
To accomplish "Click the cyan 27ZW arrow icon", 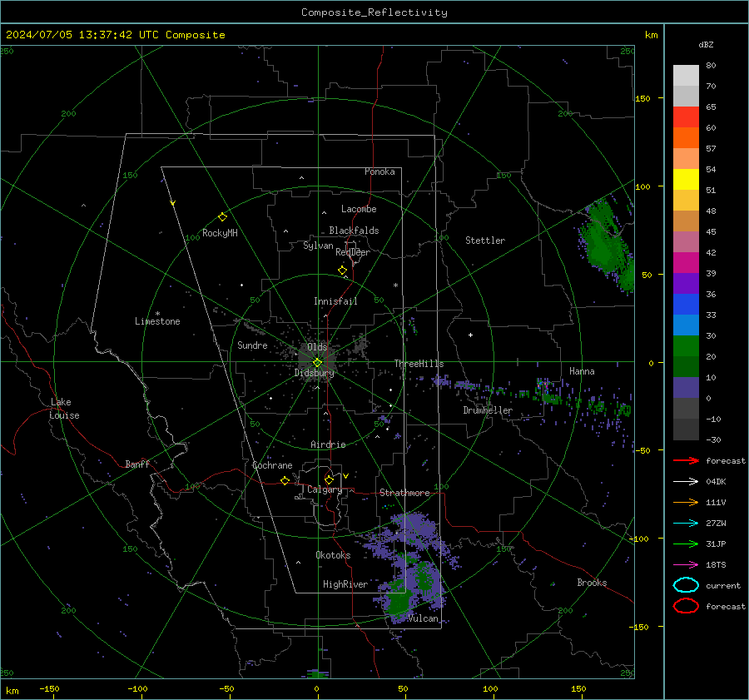I will (686, 524).
